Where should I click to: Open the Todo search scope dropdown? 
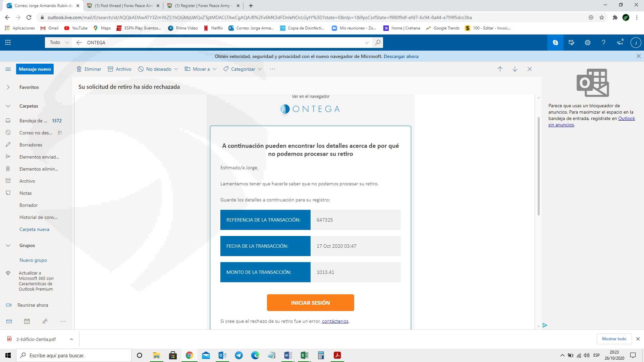coord(59,43)
